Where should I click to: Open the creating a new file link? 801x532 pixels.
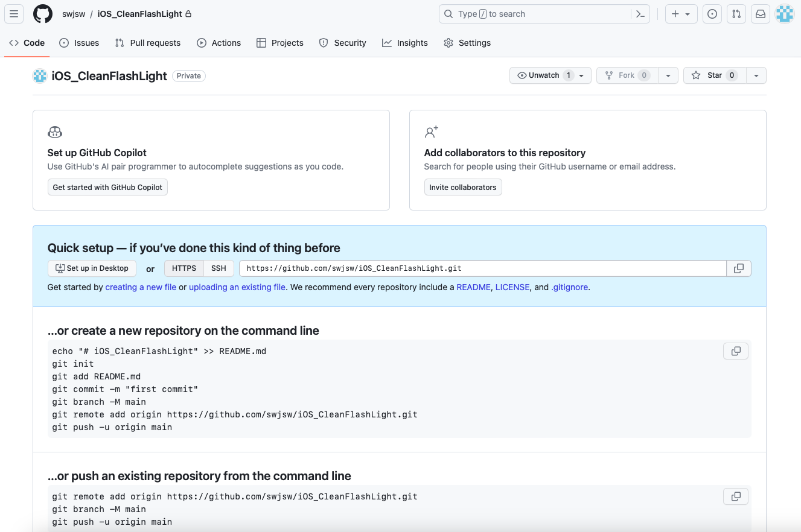141,287
